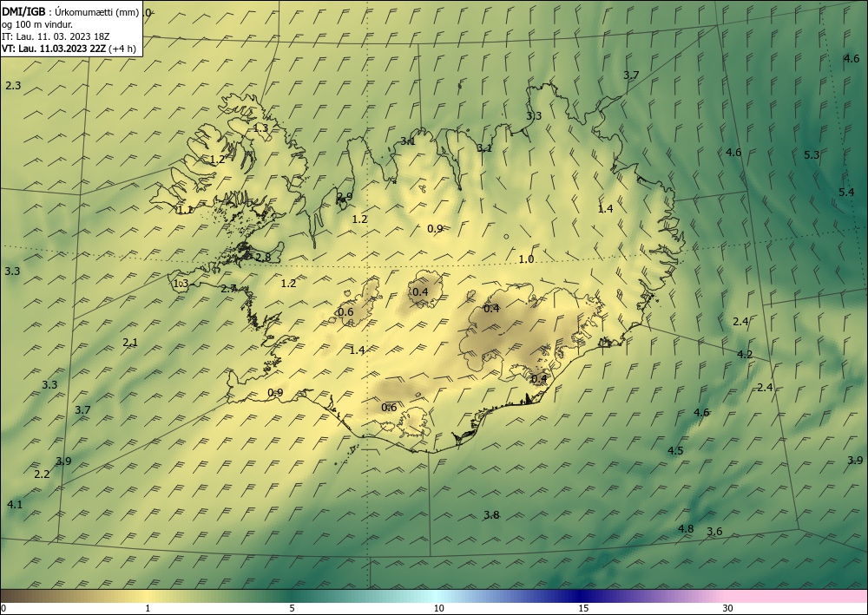868x615 pixels.
Task: Click the 'IT: Lau. 11. 03. 2023 18Z' line
Action: [56, 36]
